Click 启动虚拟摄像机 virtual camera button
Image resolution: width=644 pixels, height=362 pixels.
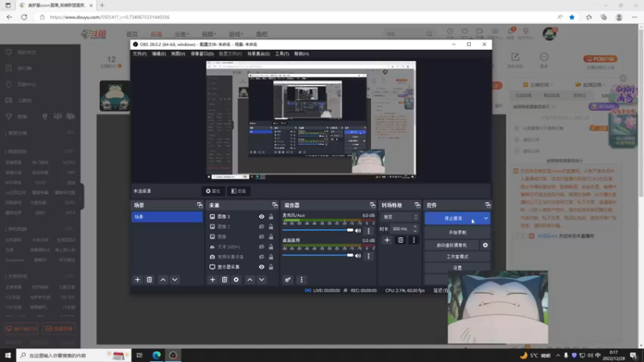coord(452,245)
